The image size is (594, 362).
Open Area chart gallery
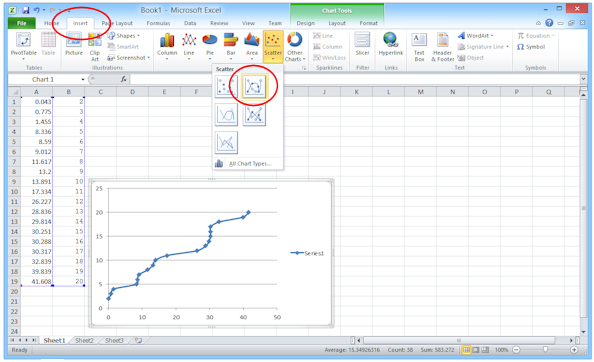252,46
